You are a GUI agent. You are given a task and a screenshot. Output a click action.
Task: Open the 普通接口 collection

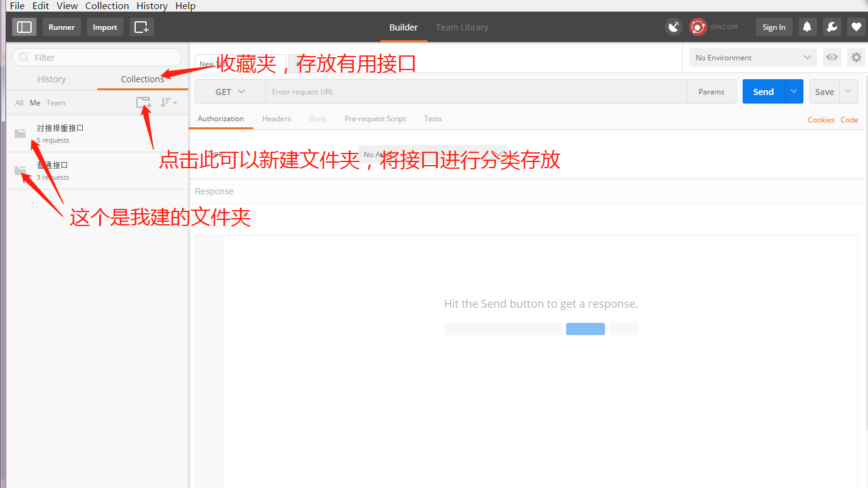tap(97, 171)
